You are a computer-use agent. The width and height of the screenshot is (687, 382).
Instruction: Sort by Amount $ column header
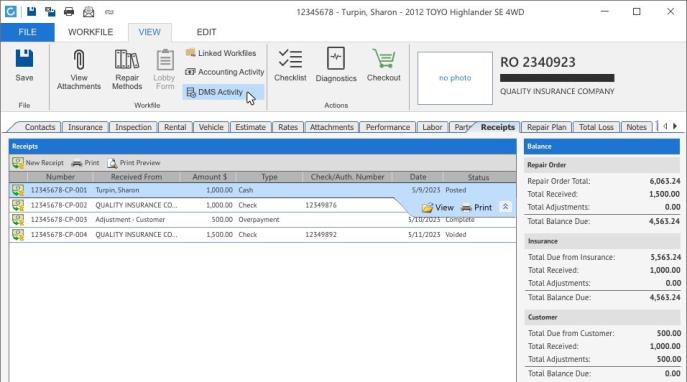pos(209,177)
